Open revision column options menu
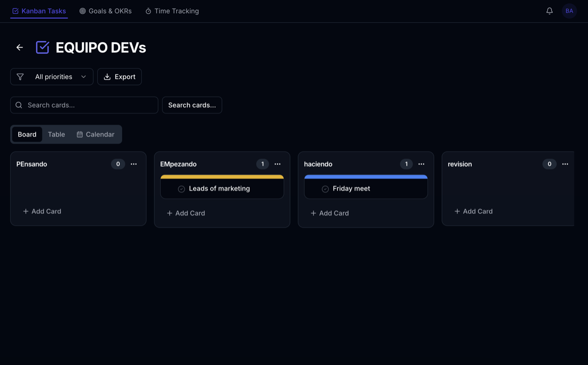The width and height of the screenshot is (588, 365). coord(565,164)
